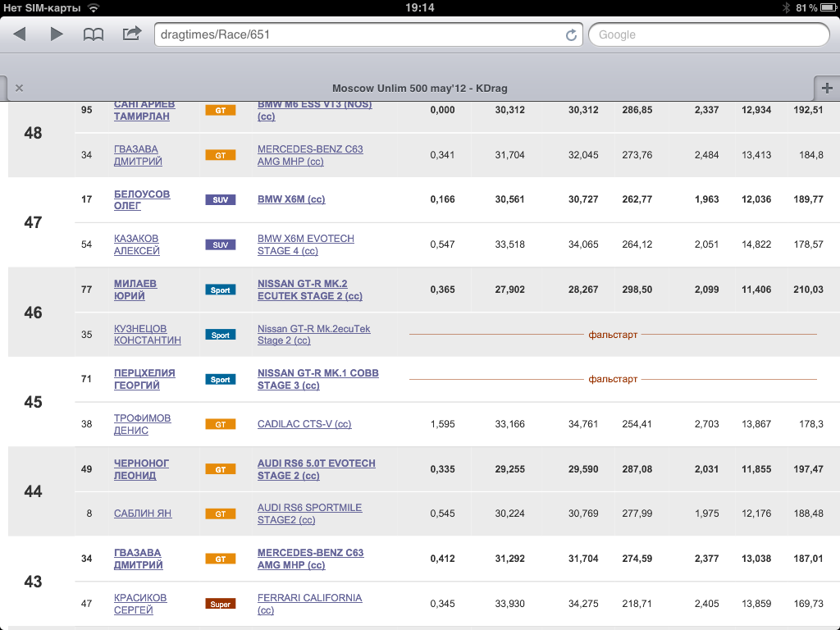Open driver БЕЛОУСОВ ОЛЕГ profile link
This screenshot has width=840, height=630.
pos(142,199)
